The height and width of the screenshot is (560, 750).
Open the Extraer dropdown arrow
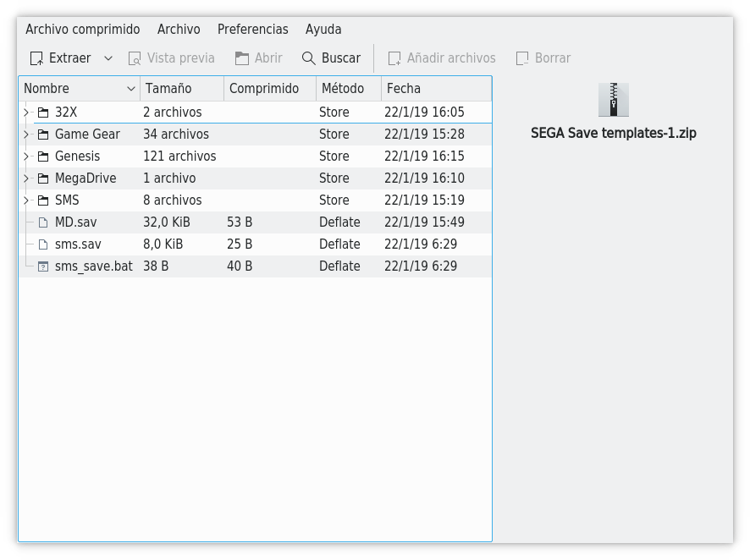coord(108,58)
